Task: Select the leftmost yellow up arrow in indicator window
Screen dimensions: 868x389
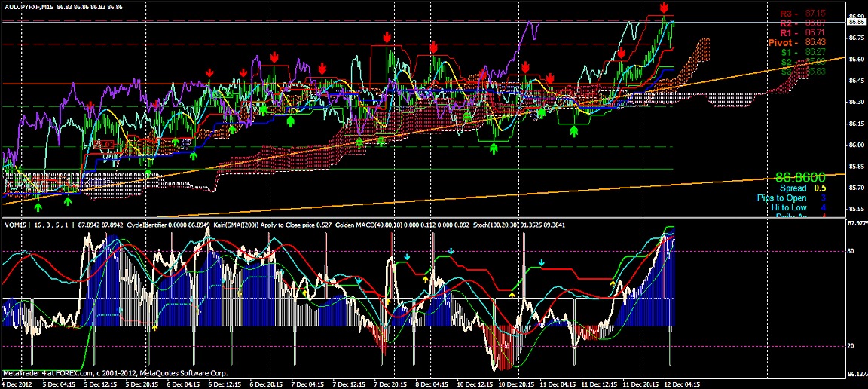Action: tap(154, 327)
